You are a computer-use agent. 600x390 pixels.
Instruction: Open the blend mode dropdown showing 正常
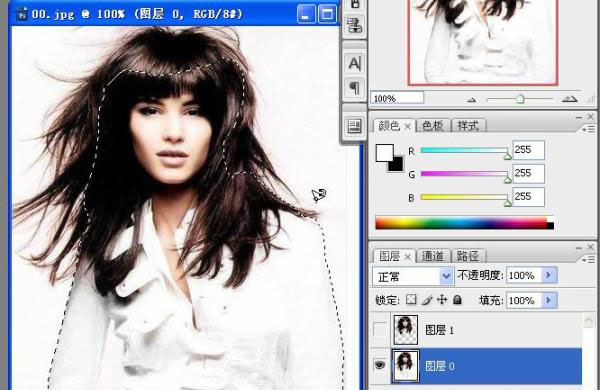coord(413,276)
